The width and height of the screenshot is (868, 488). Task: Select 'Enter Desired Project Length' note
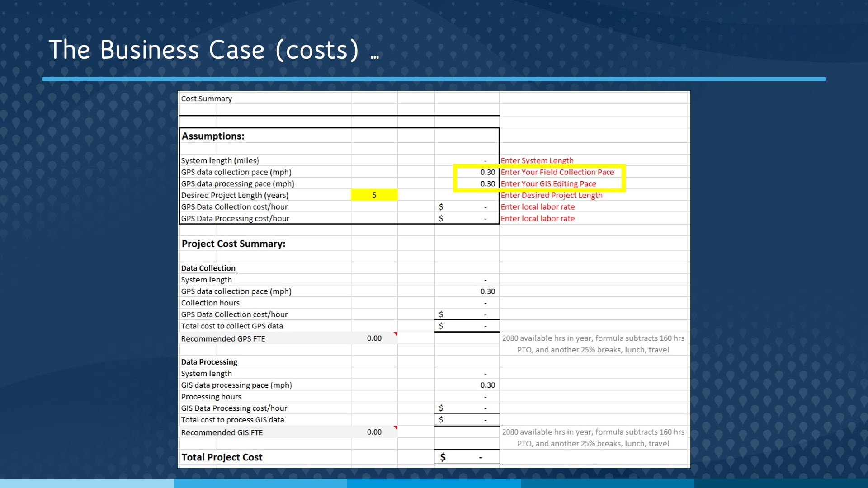click(552, 195)
